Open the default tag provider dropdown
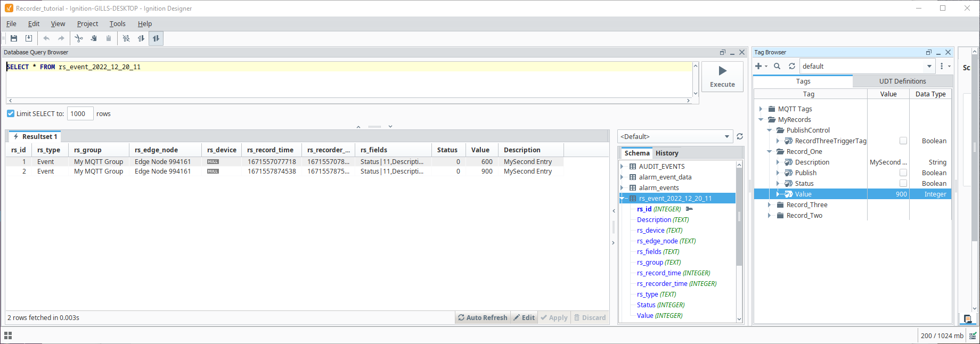Image resolution: width=980 pixels, height=344 pixels. 867,66
